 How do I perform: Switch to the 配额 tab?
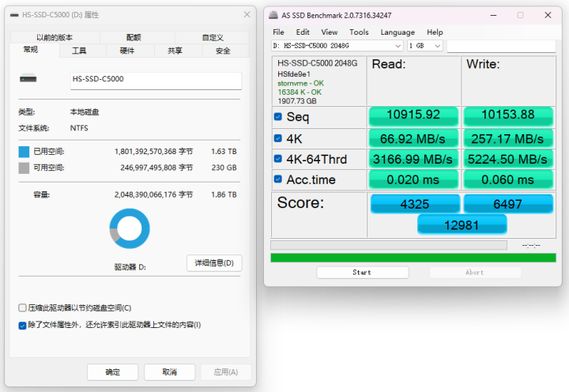click(x=134, y=37)
